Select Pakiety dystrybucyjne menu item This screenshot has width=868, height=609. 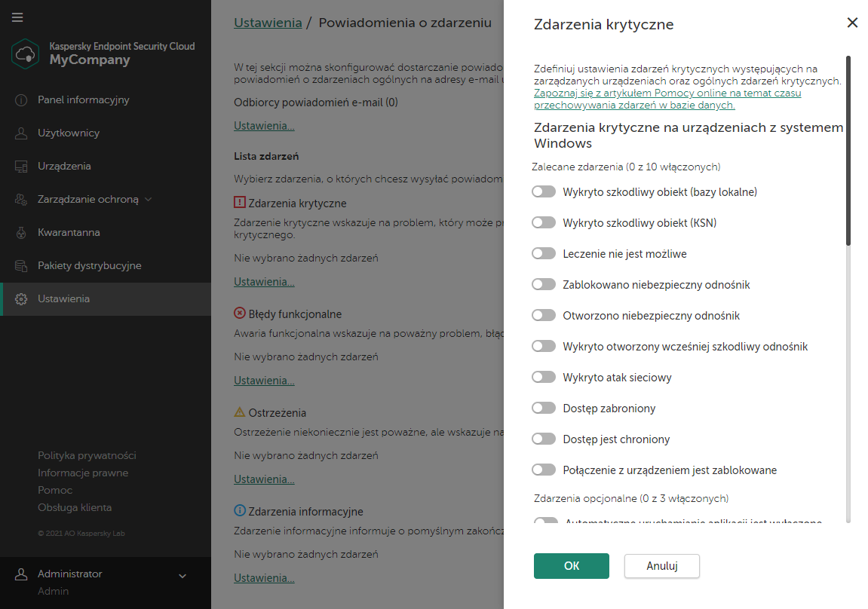tap(89, 266)
